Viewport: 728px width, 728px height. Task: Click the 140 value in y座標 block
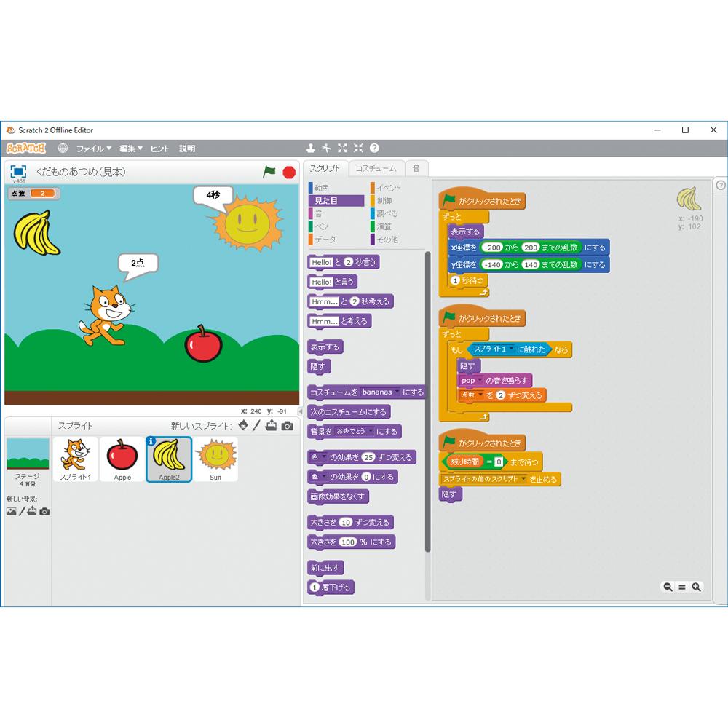coord(531,265)
